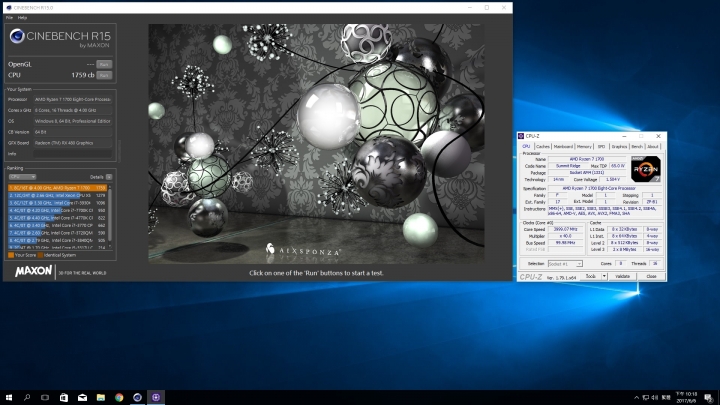Switch to the Caches tab in CPU-Z
Screen dimensions: 720x405
coord(543,146)
